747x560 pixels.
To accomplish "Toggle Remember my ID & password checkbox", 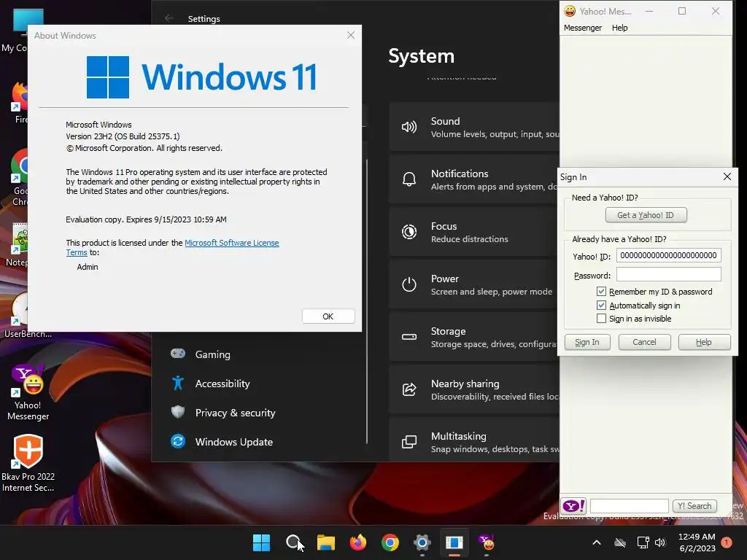I will 601,292.
